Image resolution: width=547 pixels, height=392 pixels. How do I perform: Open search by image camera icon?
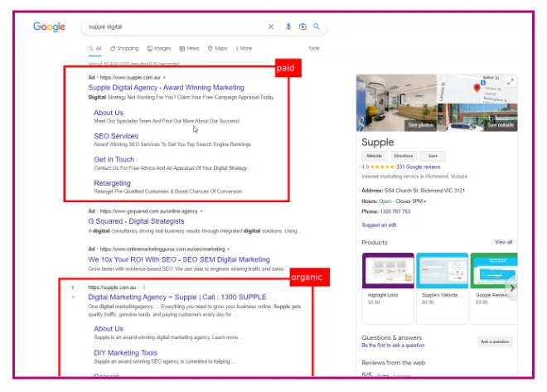303,27
